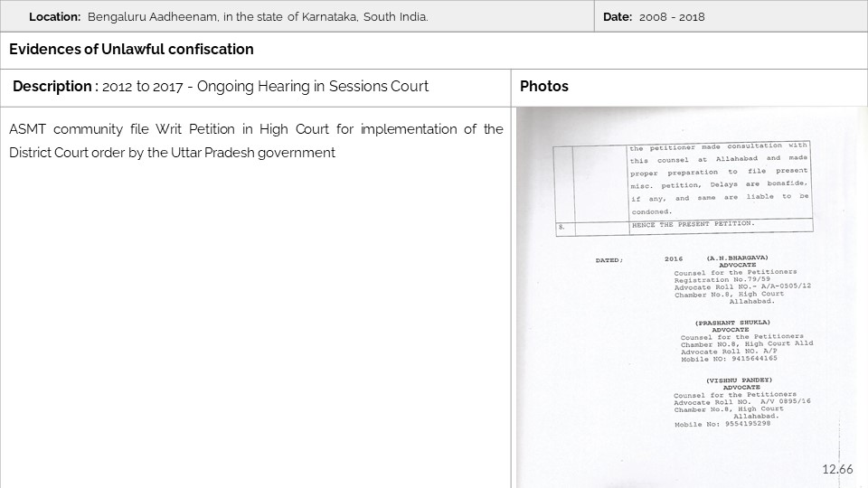
Task: Click the Description header text
Action: [221, 87]
